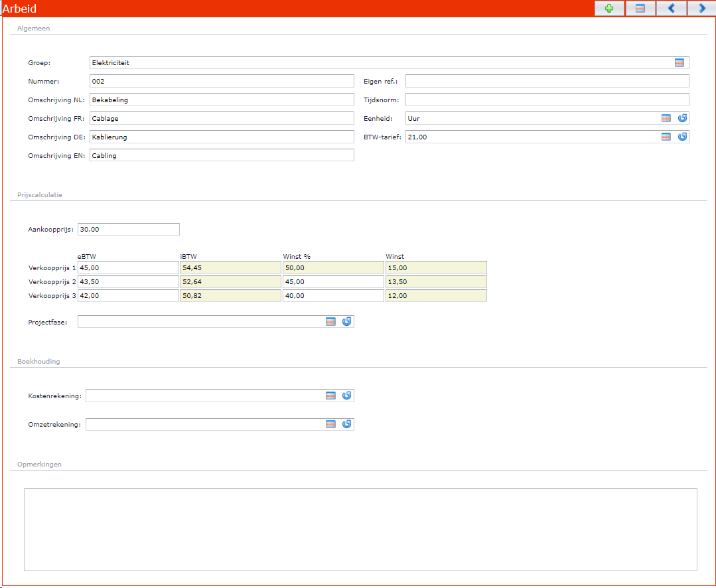
Task: Click the Opmerkingen section heading
Action: click(39, 465)
